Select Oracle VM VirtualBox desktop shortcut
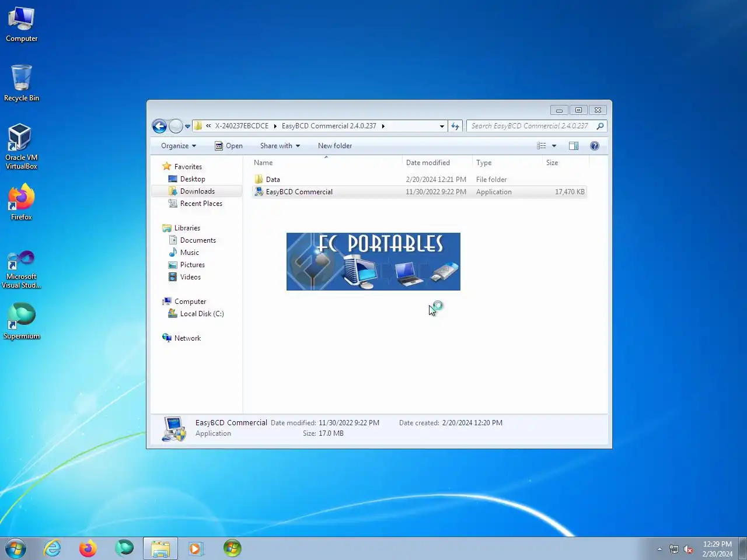Image resolution: width=747 pixels, height=560 pixels. click(22, 146)
